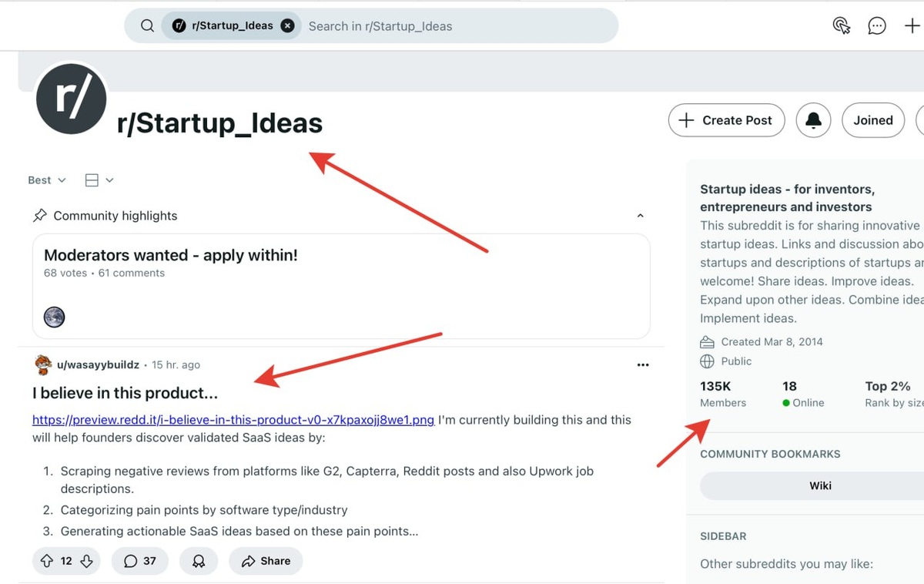Screen dimensions: 924x584
Task: Click the search magnifier icon
Action: 147,26
